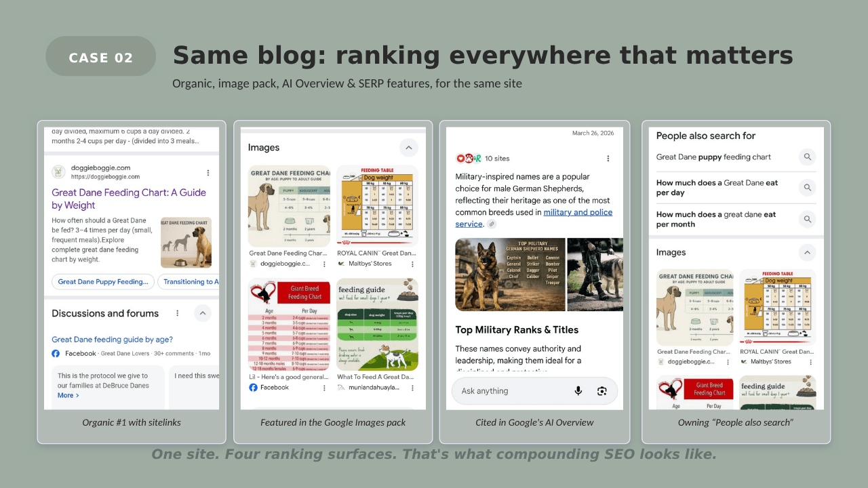Open three-dot menu for Facebook image result

click(324, 388)
